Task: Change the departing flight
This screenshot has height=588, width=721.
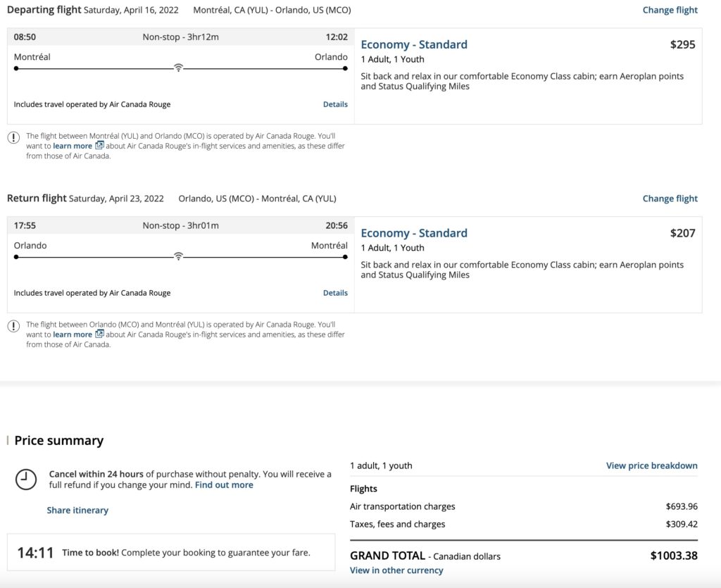Action: [x=670, y=10]
